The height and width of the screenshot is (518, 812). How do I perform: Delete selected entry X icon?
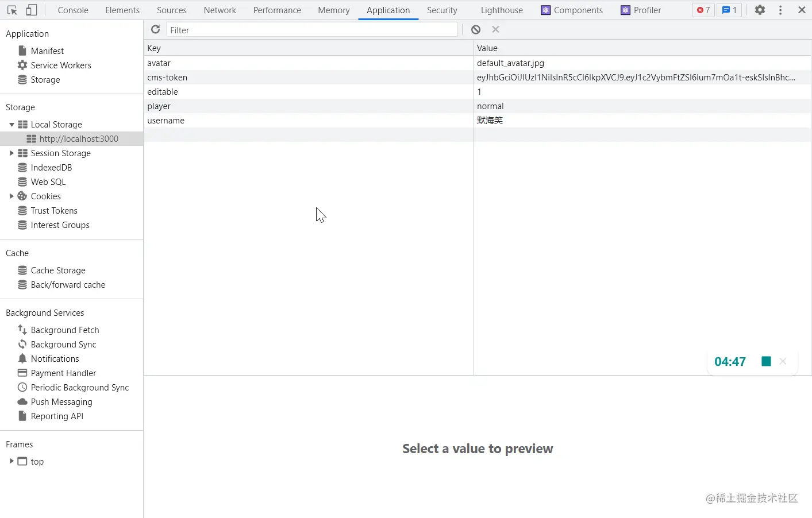(x=495, y=29)
